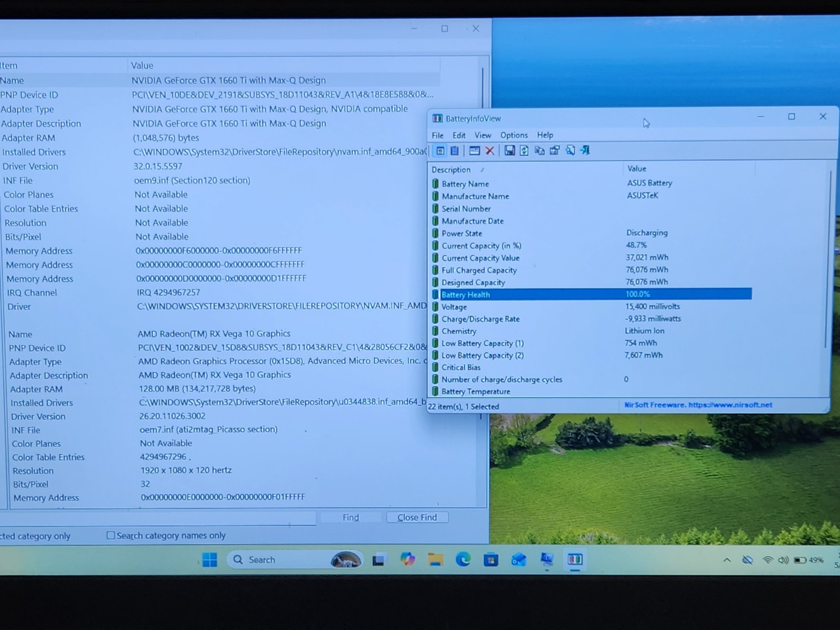
Task: Expand the system tray hidden icons chevron
Action: [x=727, y=560]
